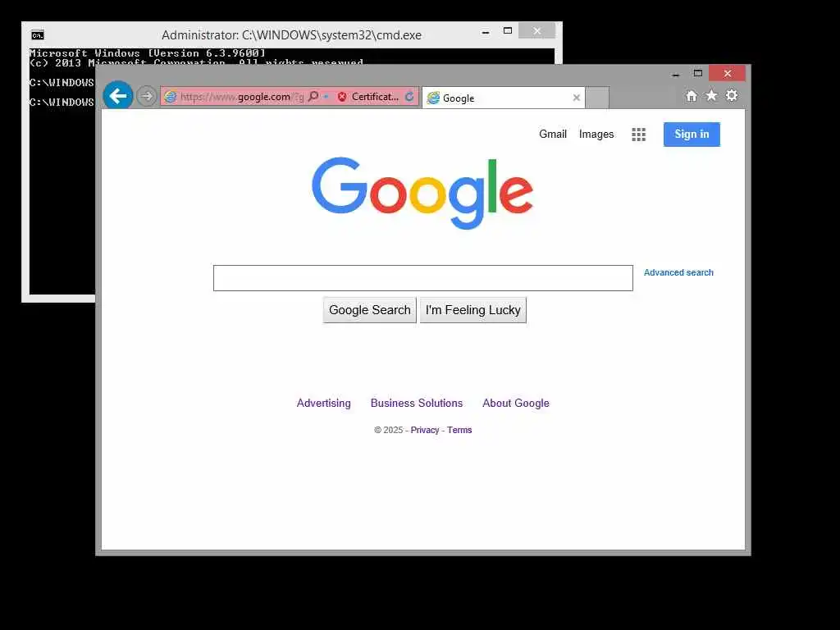Open Favorites with the star icon
Viewport: 840px width, 630px height.
(711, 95)
